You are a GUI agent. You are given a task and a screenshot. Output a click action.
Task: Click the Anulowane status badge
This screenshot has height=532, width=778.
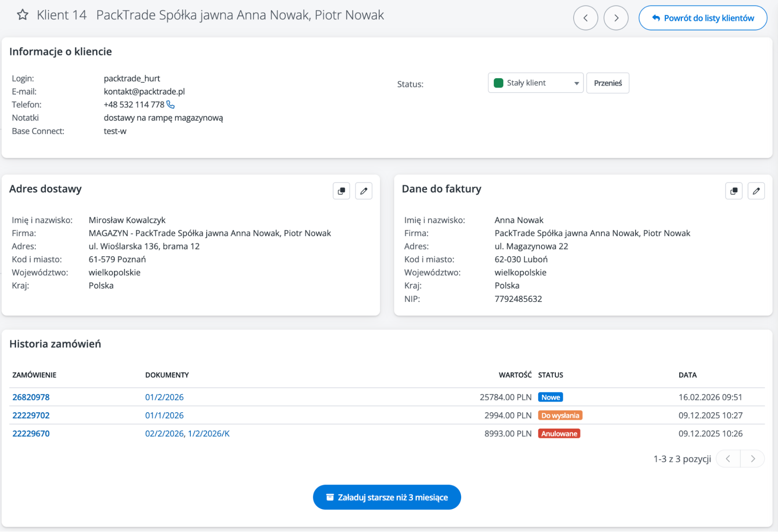coord(559,434)
